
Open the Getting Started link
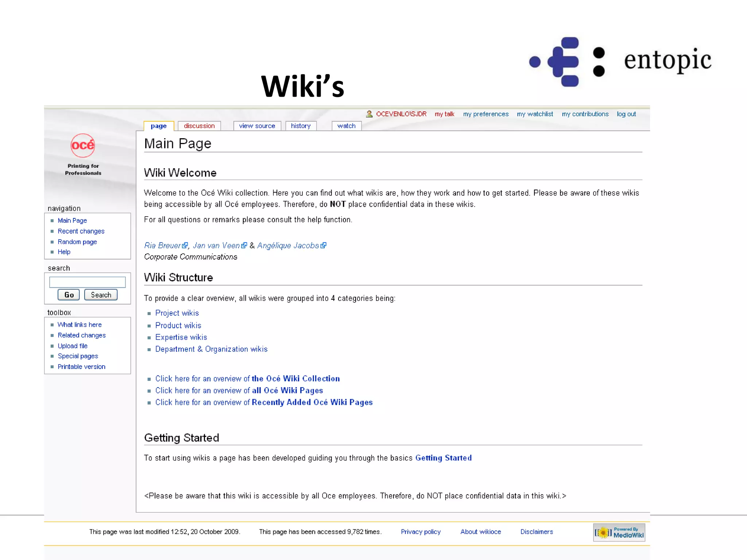click(x=443, y=458)
